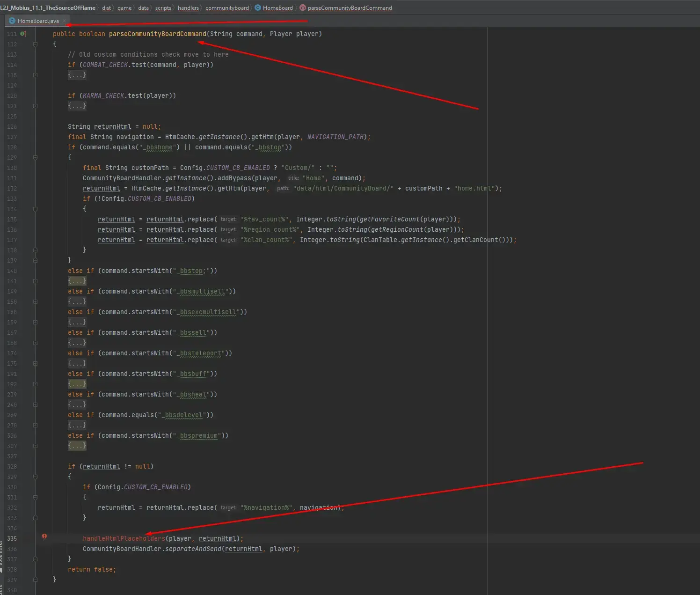Screen dimensions: 700x595
Task: Click separateAndSend call on line 336
Action: pyautogui.click(x=193, y=549)
